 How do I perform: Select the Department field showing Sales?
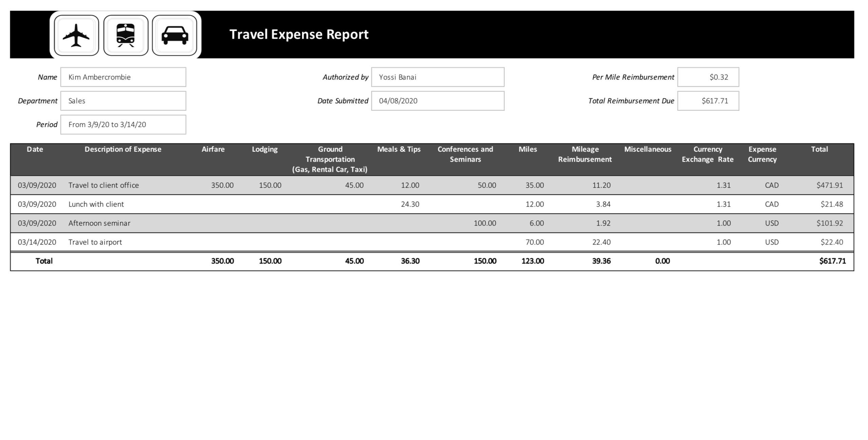(123, 101)
